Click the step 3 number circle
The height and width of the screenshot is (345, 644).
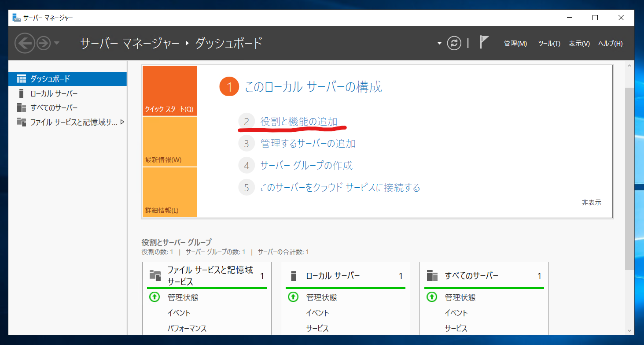(247, 144)
